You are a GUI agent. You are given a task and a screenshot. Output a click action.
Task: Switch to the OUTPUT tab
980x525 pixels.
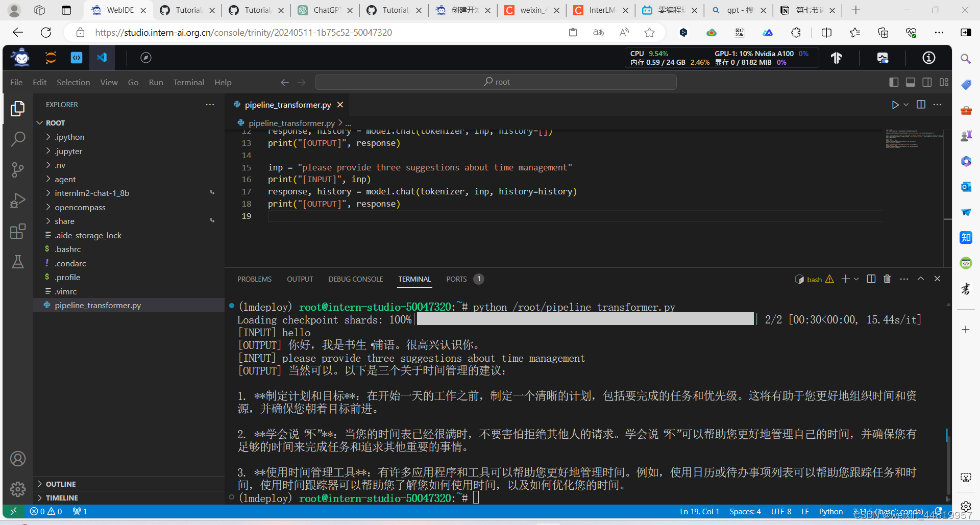pyautogui.click(x=300, y=279)
